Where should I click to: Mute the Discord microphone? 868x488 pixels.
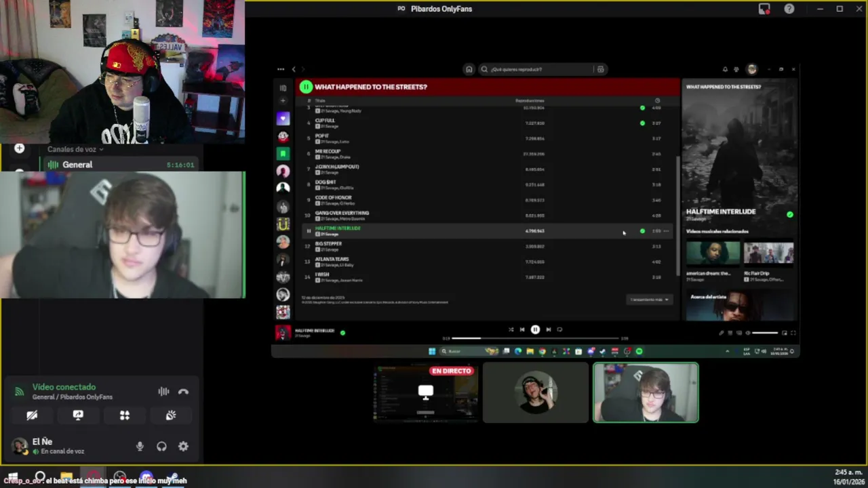(x=140, y=446)
